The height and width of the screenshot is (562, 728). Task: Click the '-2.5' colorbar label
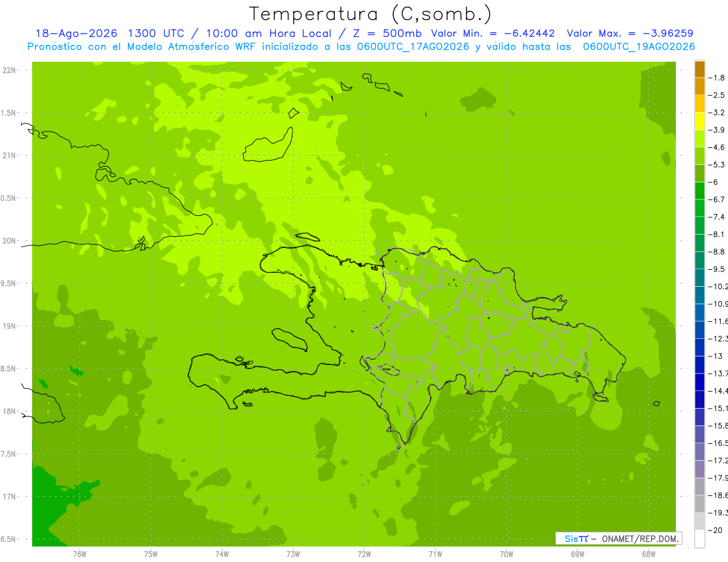click(x=716, y=96)
